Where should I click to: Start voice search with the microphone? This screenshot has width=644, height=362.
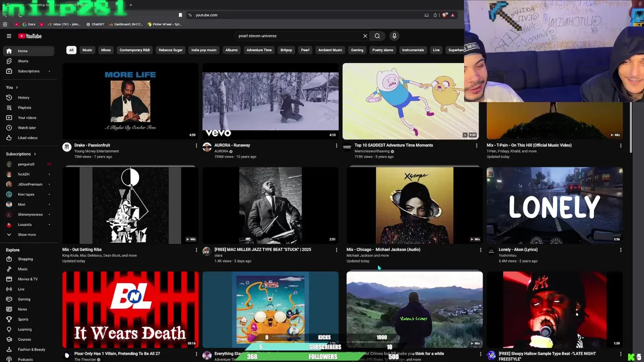394,36
